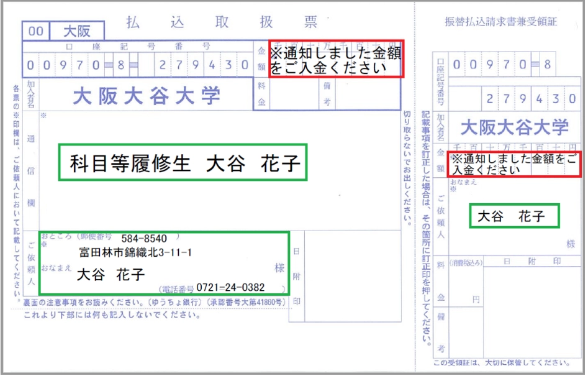Click the "通信欄" vertical label
This screenshot has width=588, height=376.
(x=31, y=171)
